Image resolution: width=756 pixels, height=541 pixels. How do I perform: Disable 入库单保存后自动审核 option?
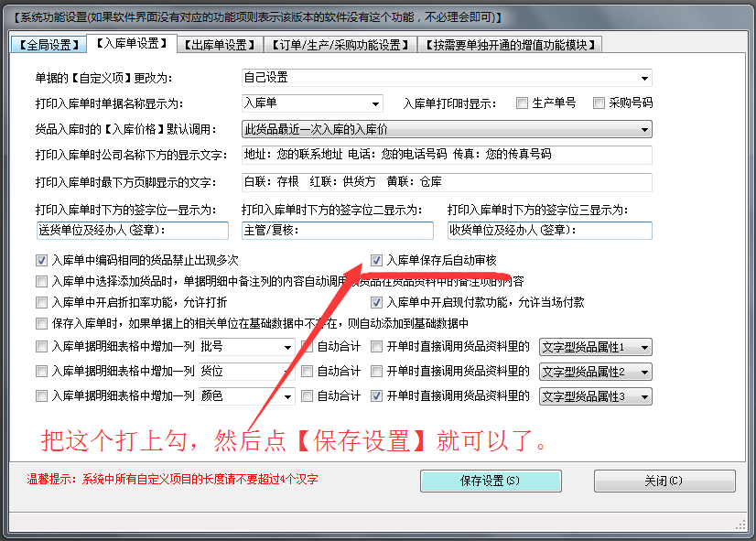pos(376,260)
